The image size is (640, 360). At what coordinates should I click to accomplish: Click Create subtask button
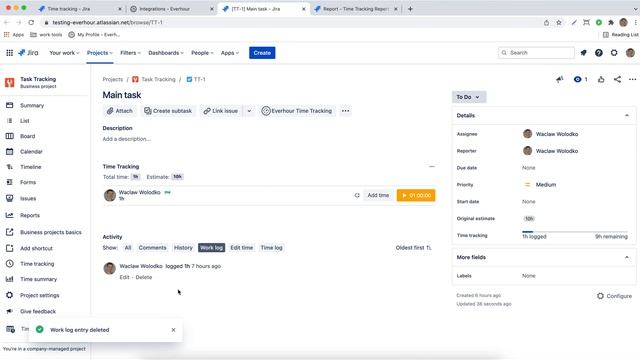168,111
